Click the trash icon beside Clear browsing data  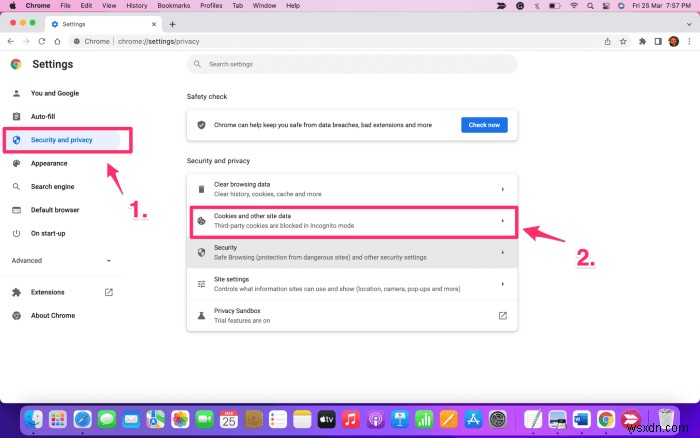[201, 189]
